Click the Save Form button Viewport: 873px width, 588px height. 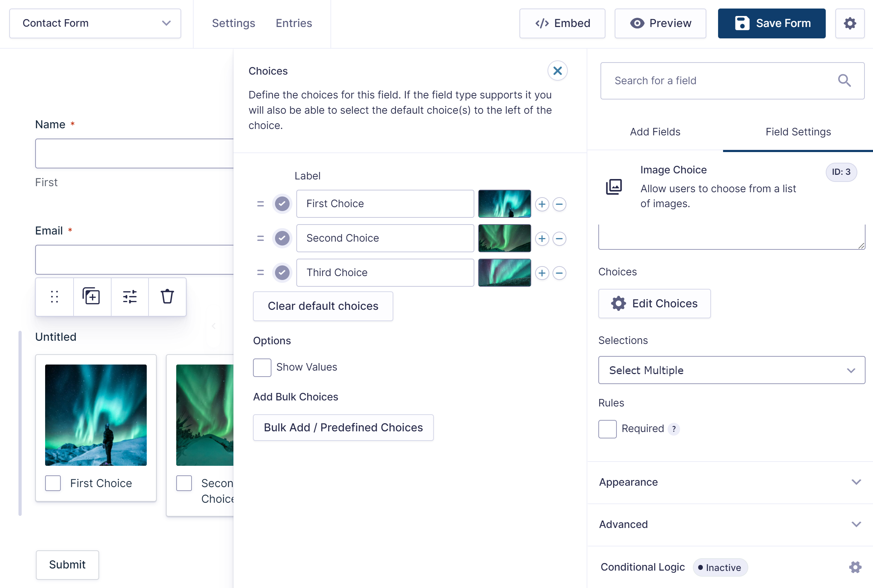[771, 23]
